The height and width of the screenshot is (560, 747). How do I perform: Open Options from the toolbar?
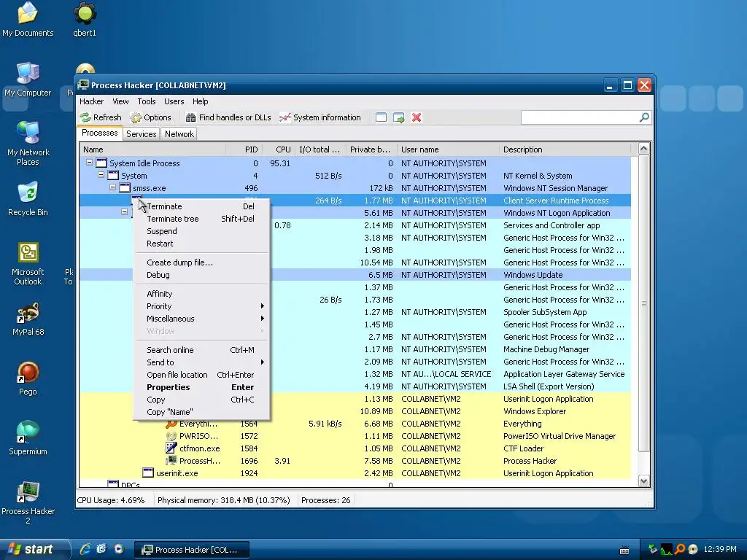[150, 117]
